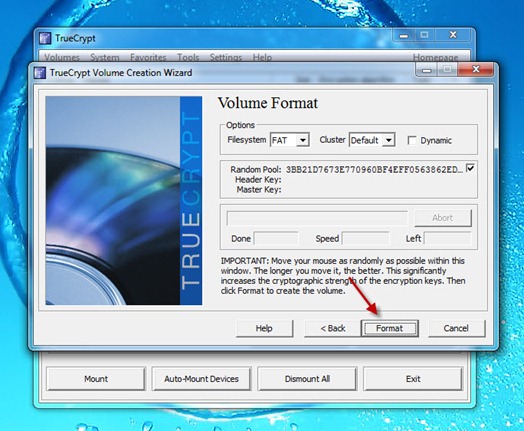Minimize the main TrueCrypt window

[404, 35]
